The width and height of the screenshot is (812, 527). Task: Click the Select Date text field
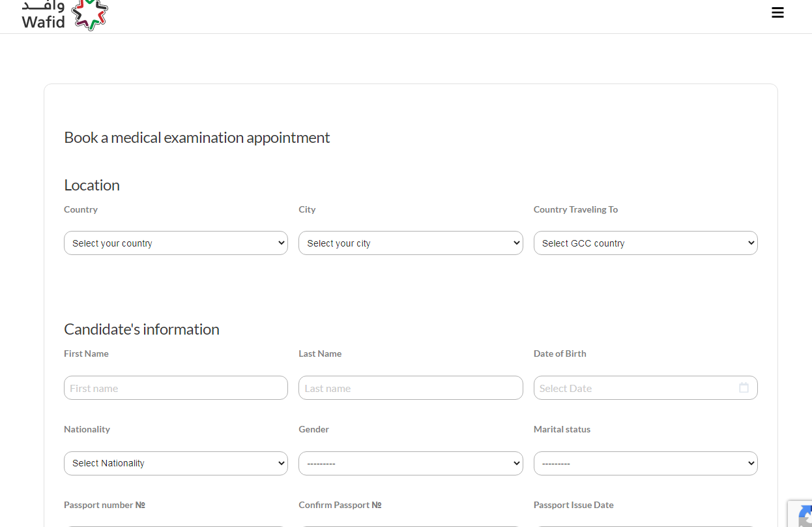click(x=632, y=388)
